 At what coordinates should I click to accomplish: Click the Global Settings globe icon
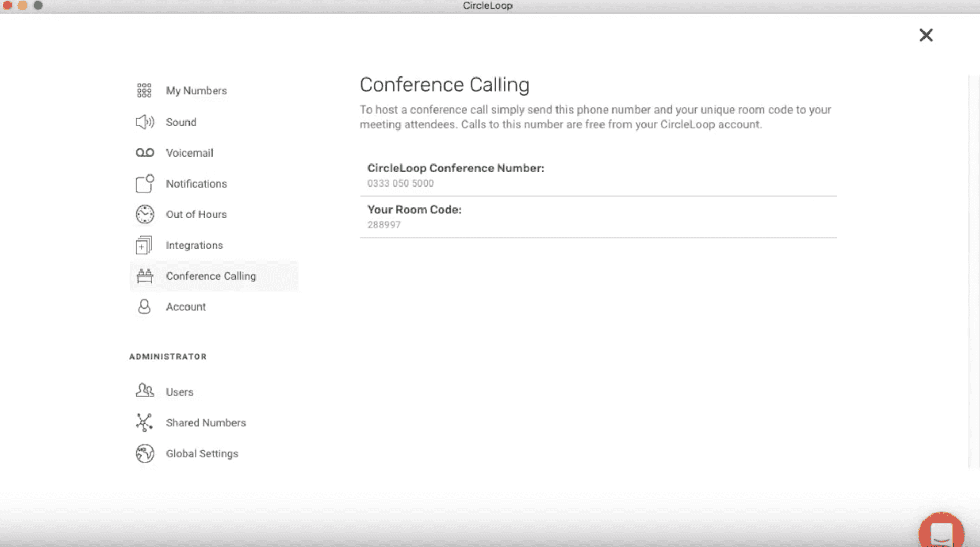144,453
